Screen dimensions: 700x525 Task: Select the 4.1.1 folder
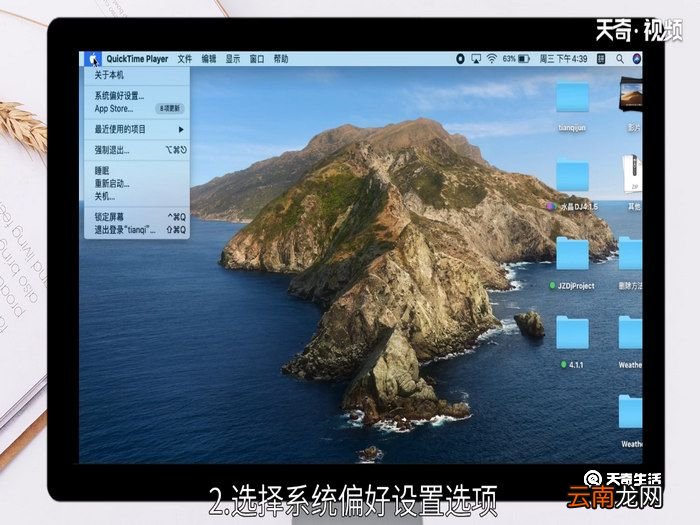pyautogui.click(x=572, y=333)
